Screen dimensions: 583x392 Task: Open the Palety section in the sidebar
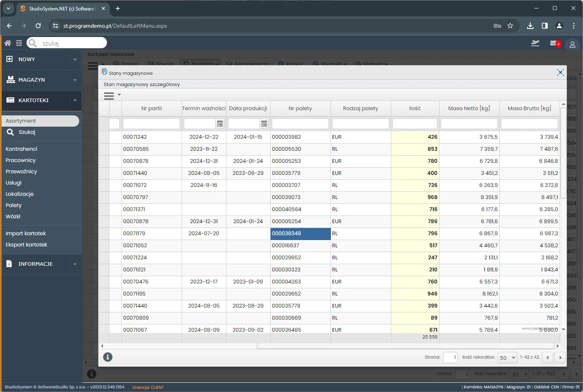point(14,205)
